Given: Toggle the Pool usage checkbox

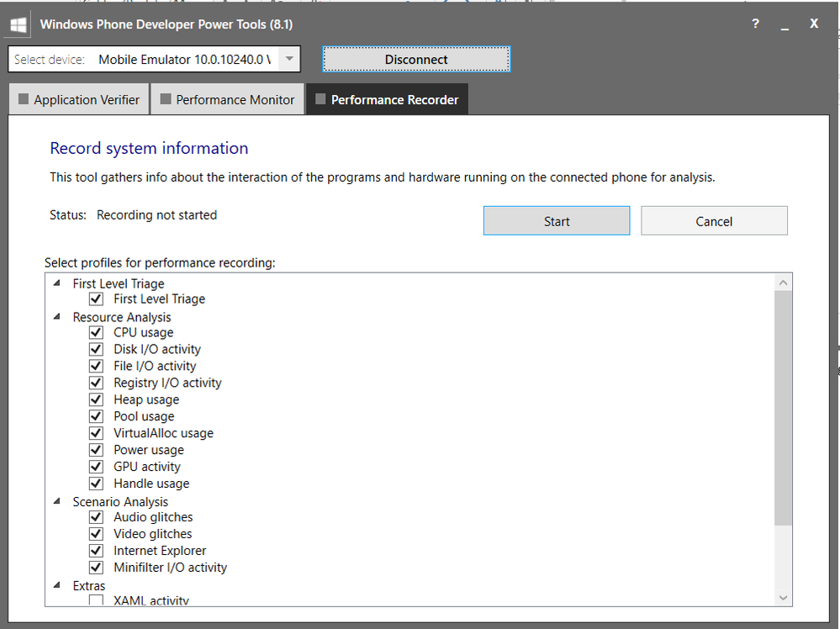Looking at the screenshot, I should (97, 416).
